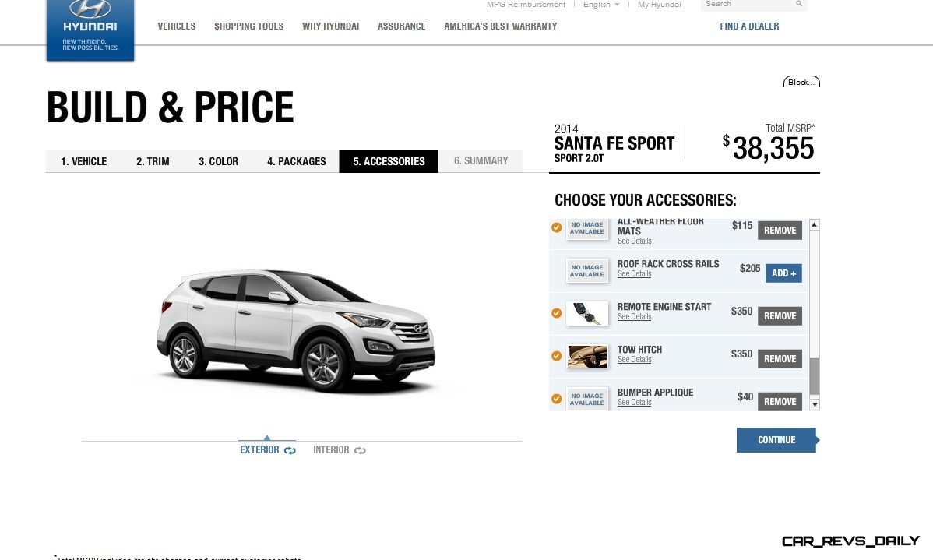Image resolution: width=933 pixels, height=560 pixels.
Task: Remove Tow Hitch accessory
Action: (x=780, y=359)
